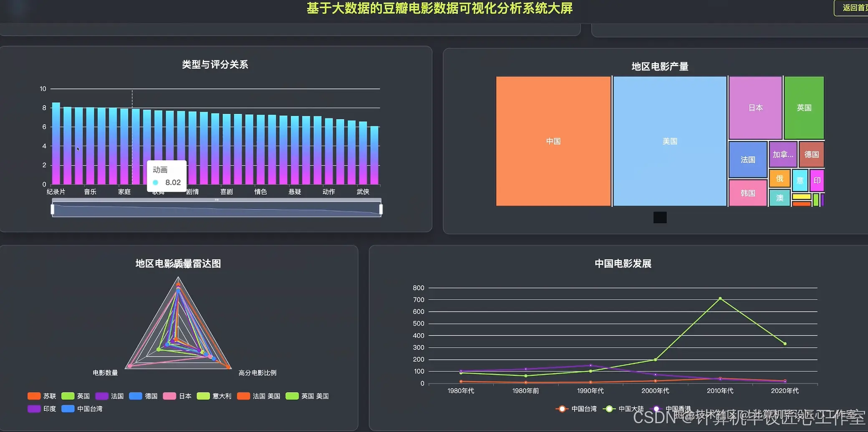This screenshot has height=432, width=868.
Task: Toggle 苏联 series in radar chart legend
Action: (33, 396)
